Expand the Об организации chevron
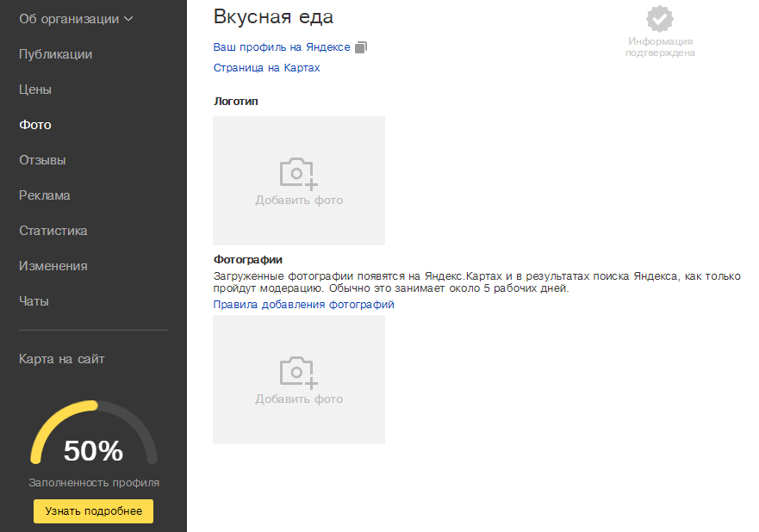Viewport: 759px width, 532px height. 129,18
